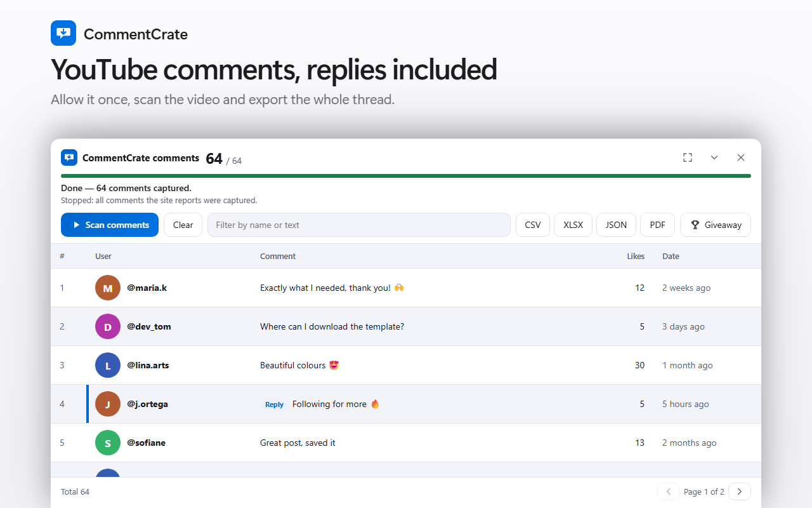Screen dimensions: 812x508
Task: Click comment "Where can I download the template?"
Action: (332, 326)
